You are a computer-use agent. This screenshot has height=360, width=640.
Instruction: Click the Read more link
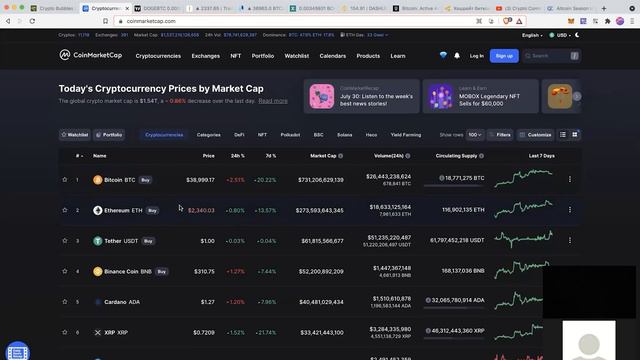pos(273,101)
